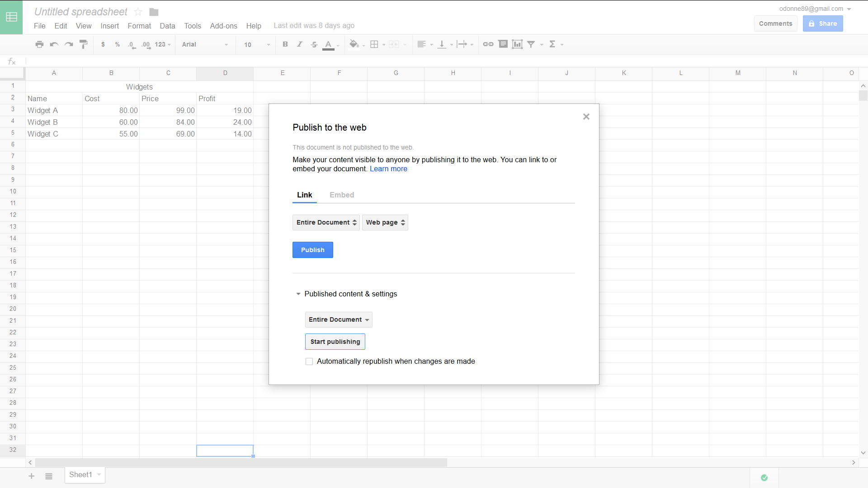Viewport: 868px width, 488px height.
Task: Add a new sheet
Action: (32, 476)
